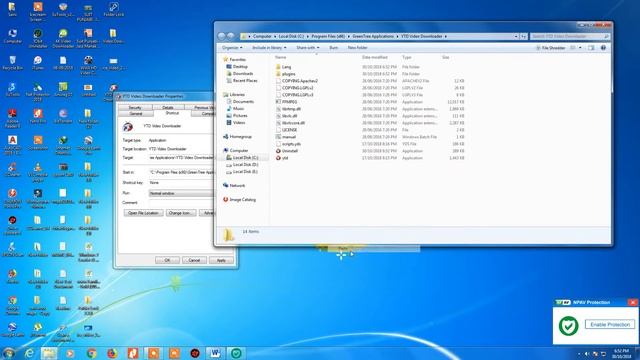
Task: Switch to the Details tab
Action: [168, 108]
